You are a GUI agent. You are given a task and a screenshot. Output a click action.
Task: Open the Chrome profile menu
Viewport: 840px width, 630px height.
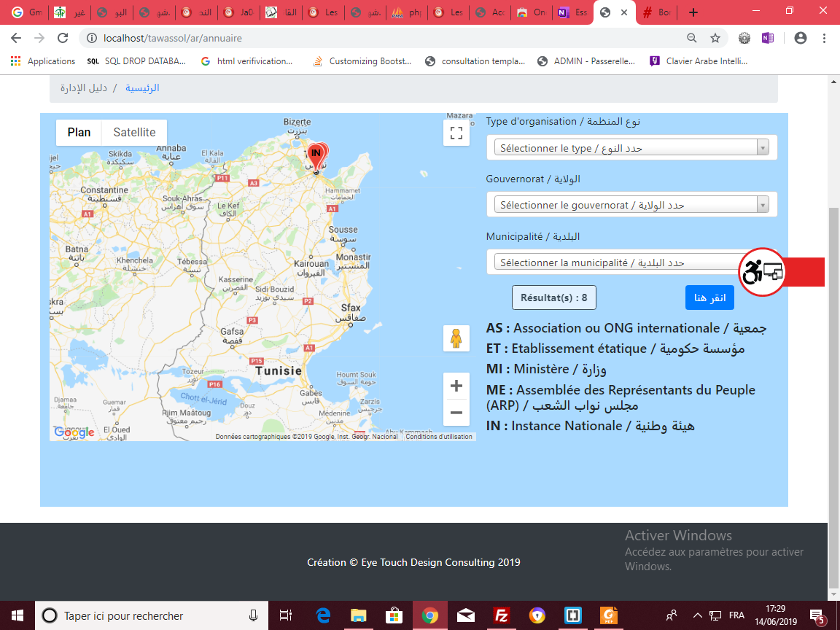[x=801, y=38]
